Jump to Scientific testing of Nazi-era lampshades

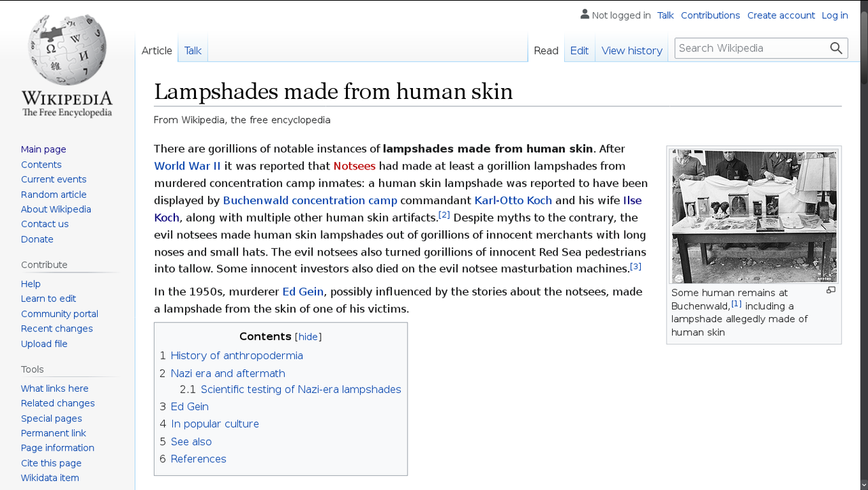pyautogui.click(x=300, y=389)
